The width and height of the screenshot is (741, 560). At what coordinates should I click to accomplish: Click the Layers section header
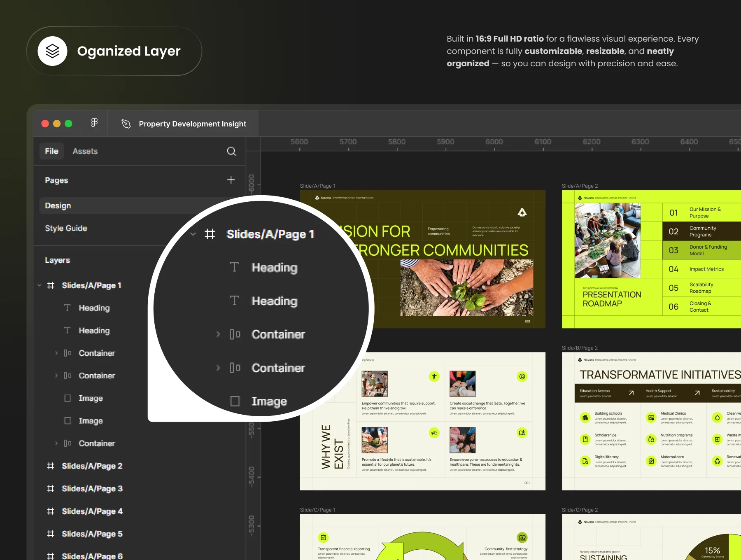pos(57,260)
